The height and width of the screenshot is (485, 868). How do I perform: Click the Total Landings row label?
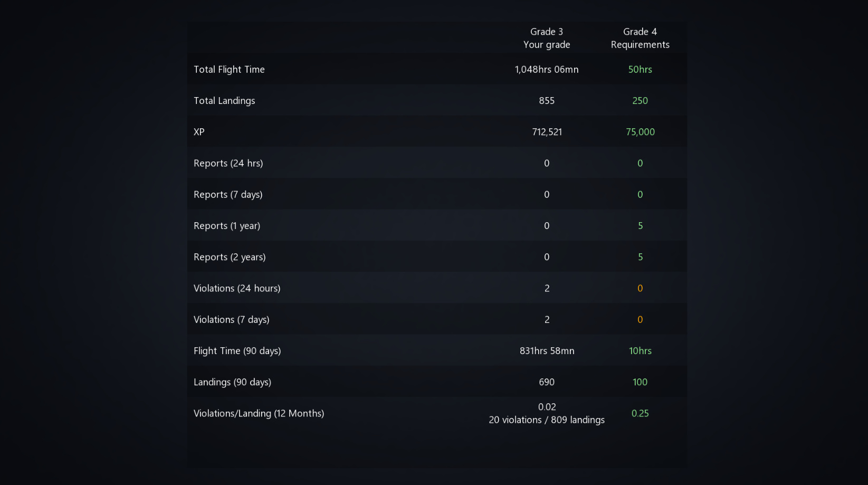pyautogui.click(x=224, y=100)
